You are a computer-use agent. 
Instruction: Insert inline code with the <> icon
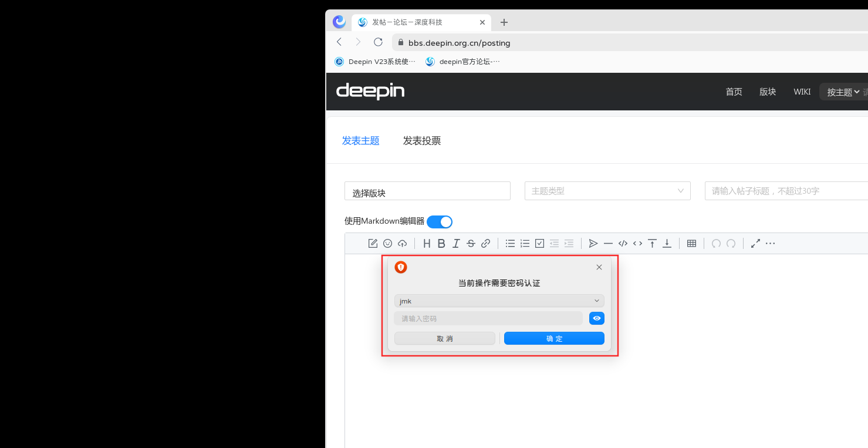point(637,243)
